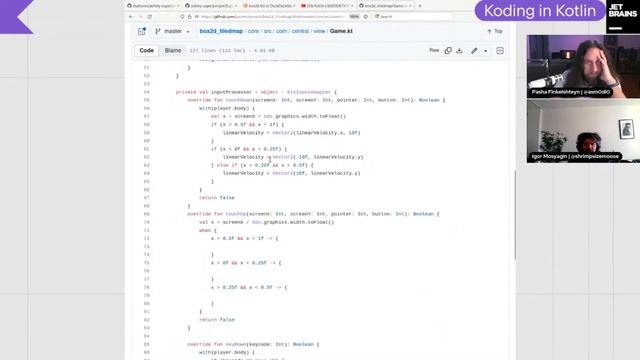Viewport: 640px width, 360px height.
Task: Jump to Top of the file
Action: click(x=495, y=31)
